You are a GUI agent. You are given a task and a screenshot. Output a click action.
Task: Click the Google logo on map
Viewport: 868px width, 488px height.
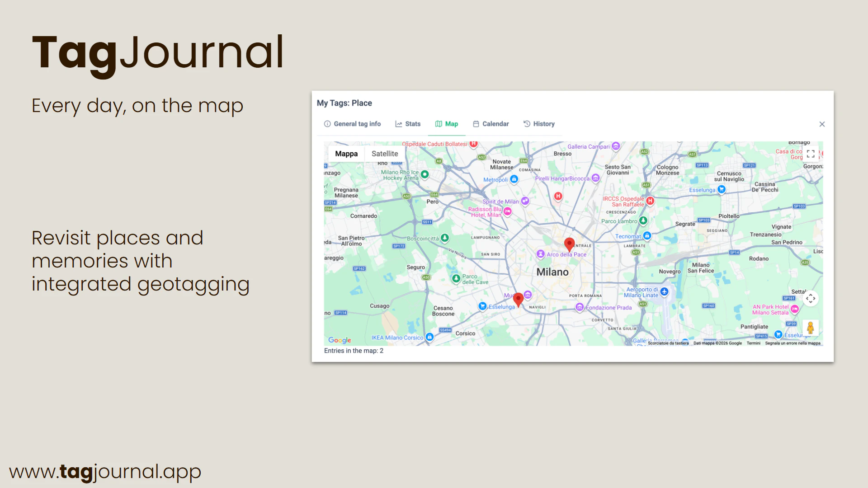pos(340,340)
